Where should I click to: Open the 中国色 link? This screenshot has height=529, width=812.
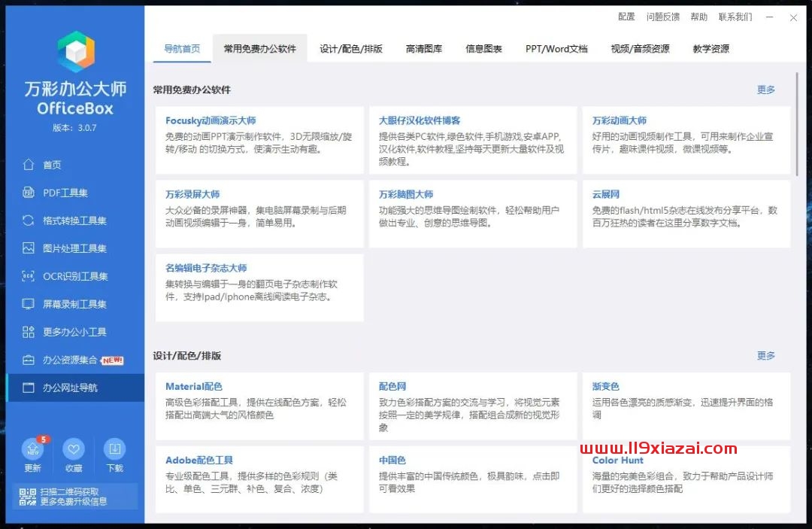[392, 460]
